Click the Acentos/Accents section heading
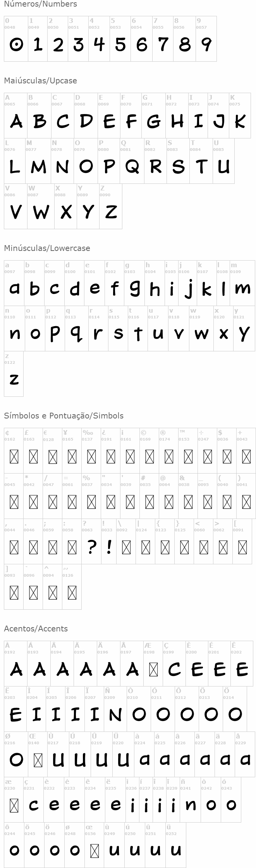The height and width of the screenshot is (868, 256). click(36, 629)
